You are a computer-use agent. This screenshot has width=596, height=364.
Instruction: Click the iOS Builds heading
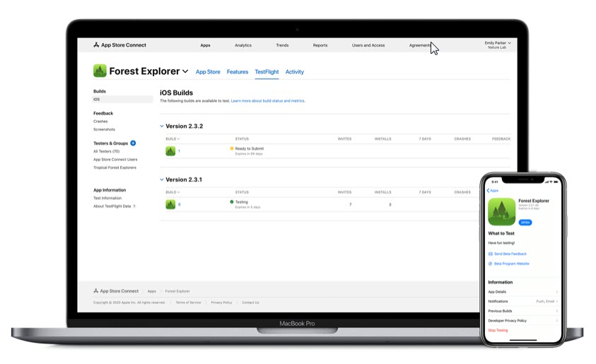(x=176, y=93)
